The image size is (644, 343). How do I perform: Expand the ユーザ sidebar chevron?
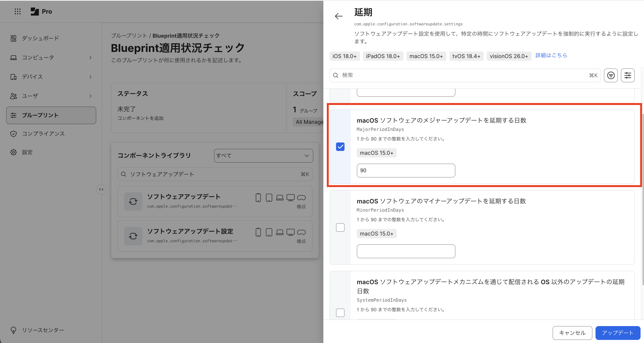point(90,96)
